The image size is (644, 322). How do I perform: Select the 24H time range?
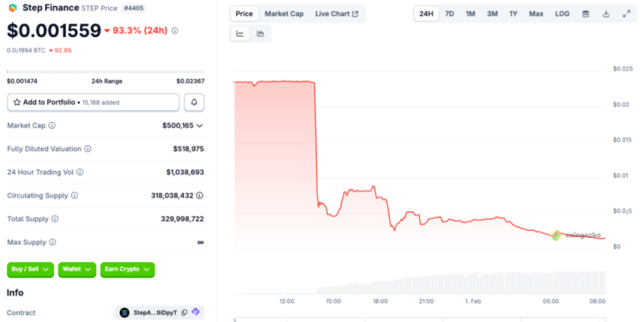point(426,14)
